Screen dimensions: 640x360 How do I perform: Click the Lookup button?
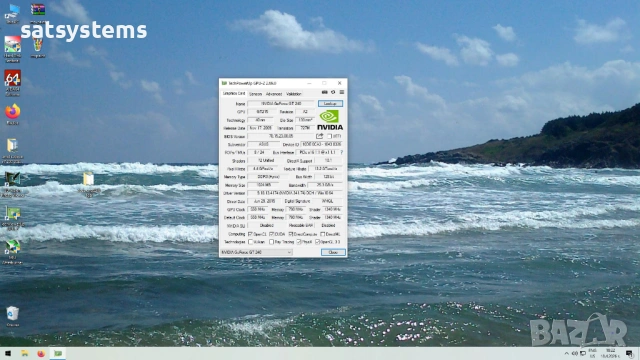tap(330, 104)
